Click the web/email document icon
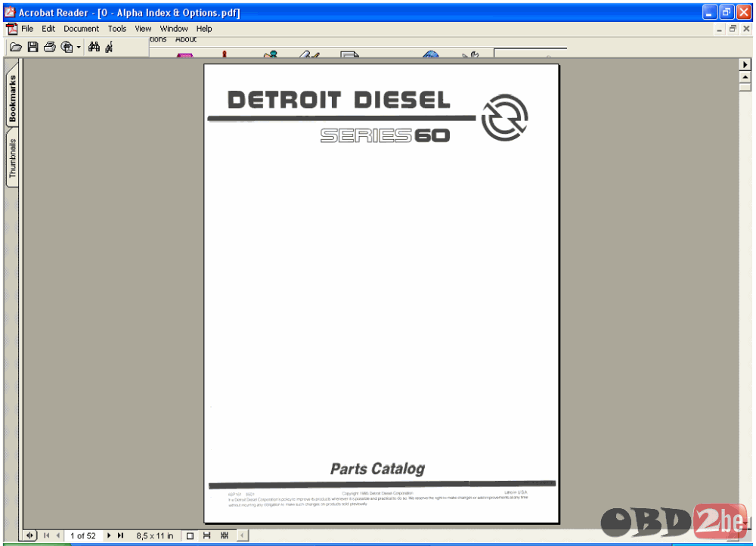 [x=67, y=47]
